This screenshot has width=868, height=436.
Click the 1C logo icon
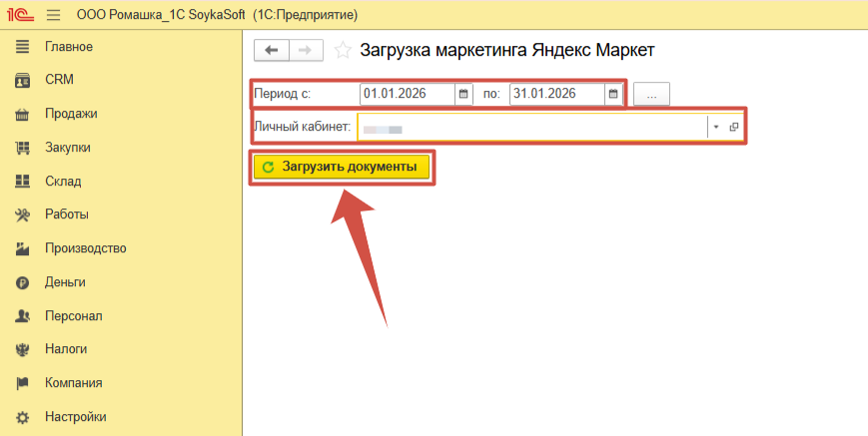coord(20,15)
